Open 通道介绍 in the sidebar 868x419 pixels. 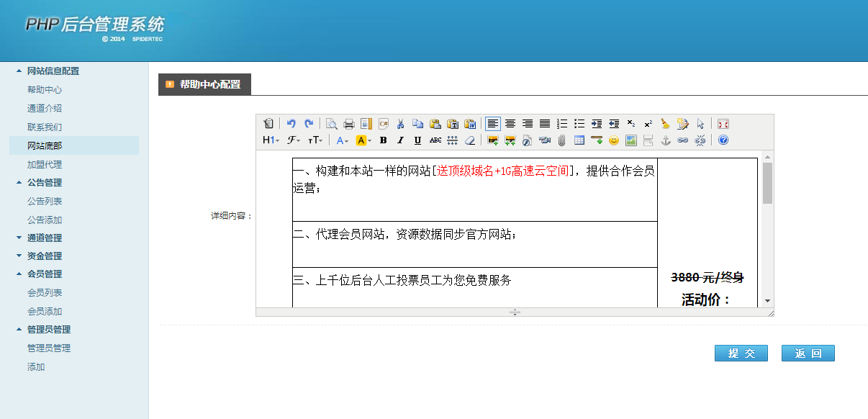point(45,109)
